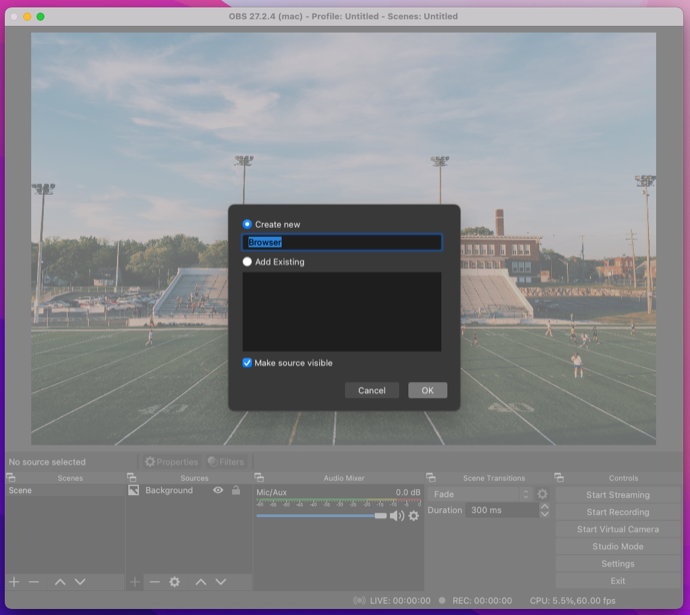Toggle lock icon of Background source
This screenshot has width=690, height=615.
(x=236, y=490)
